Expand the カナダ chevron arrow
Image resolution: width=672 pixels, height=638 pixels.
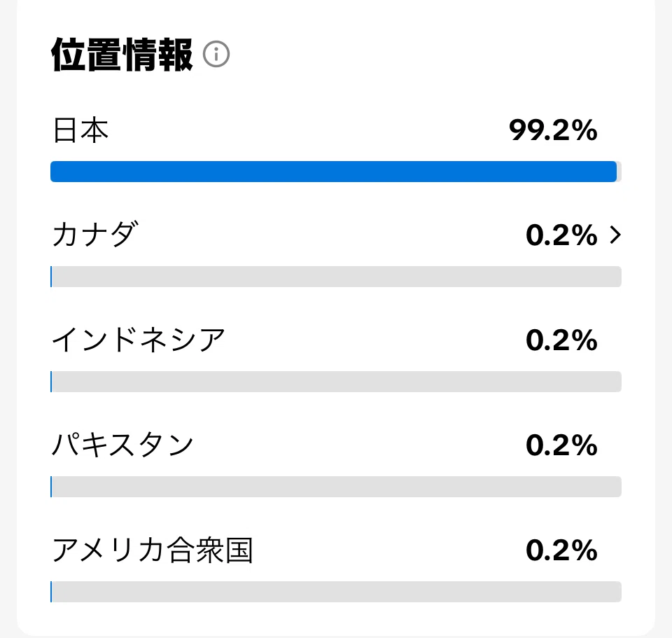[x=615, y=235]
